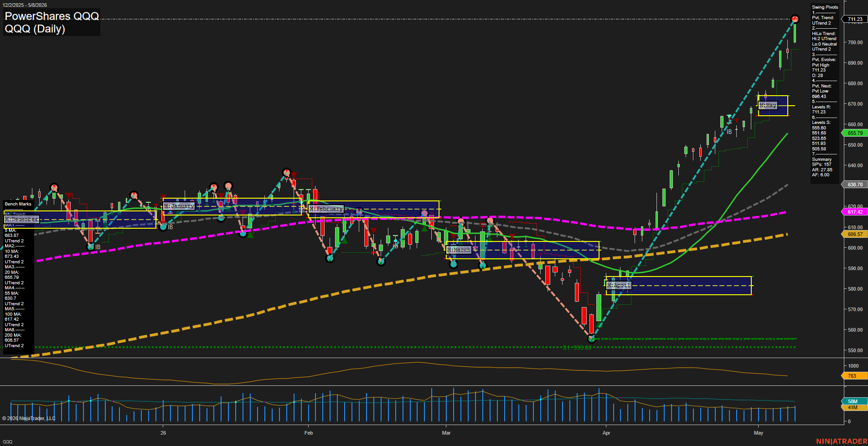Select the M:December monthly range label
Viewport: 868px width, 446px height.
(22, 220)
